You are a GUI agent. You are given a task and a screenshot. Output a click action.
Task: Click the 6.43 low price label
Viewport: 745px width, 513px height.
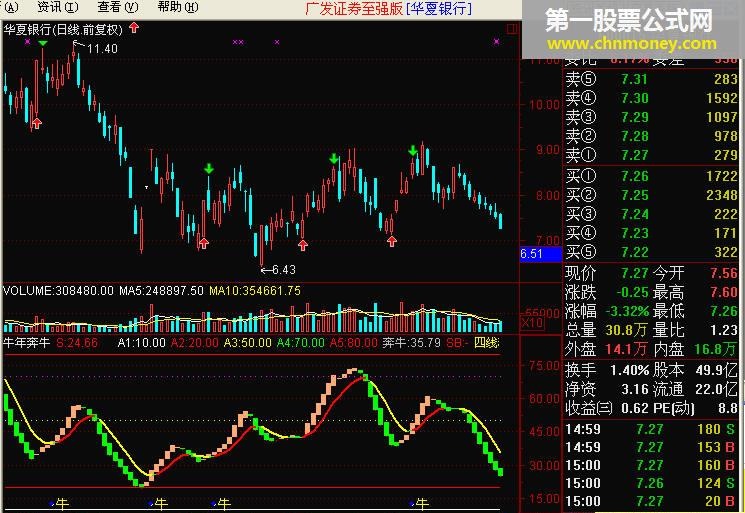coord(284,270)
